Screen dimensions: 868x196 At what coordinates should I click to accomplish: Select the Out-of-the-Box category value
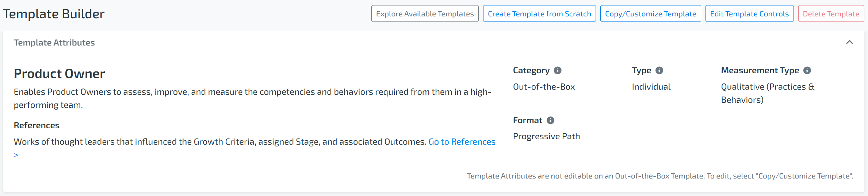coord(544,87)
